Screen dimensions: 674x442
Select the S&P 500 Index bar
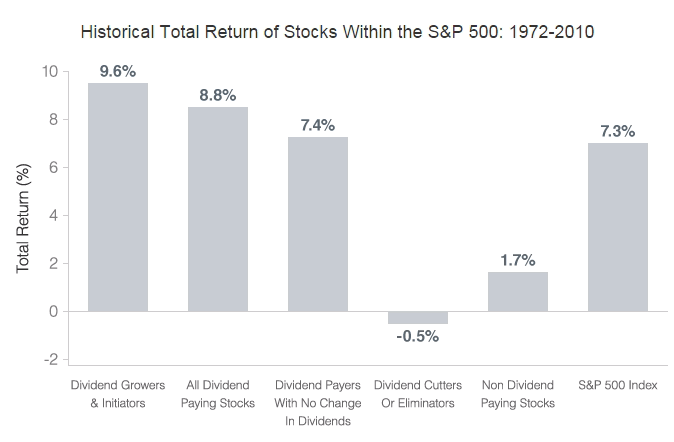[x=618, y=227]
